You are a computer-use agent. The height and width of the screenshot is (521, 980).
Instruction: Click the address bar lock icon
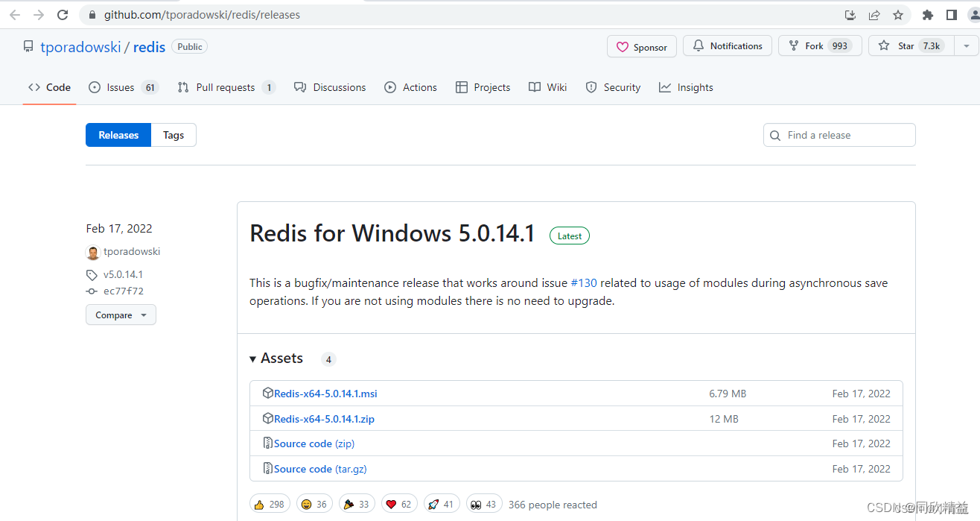(92, 15)
